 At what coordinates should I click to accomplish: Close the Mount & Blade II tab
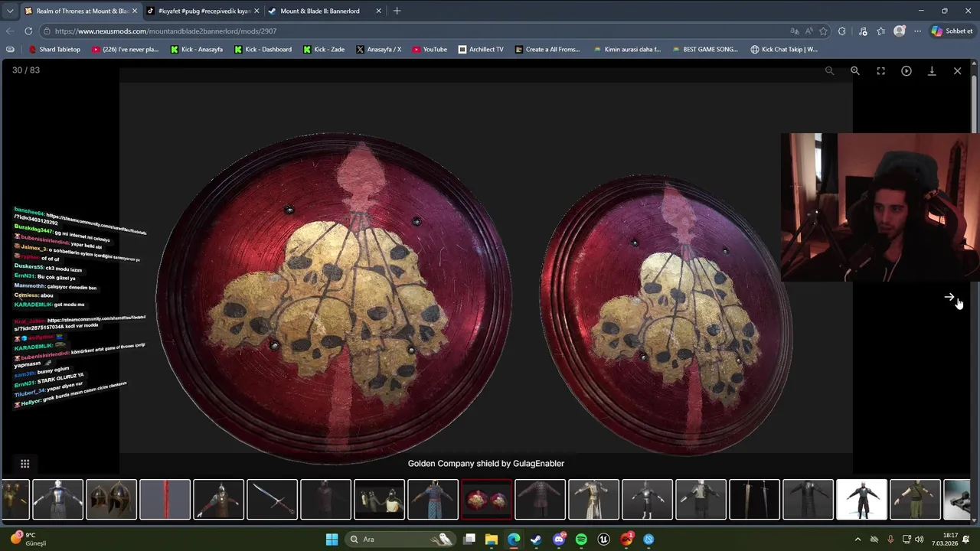click(378, 11)
